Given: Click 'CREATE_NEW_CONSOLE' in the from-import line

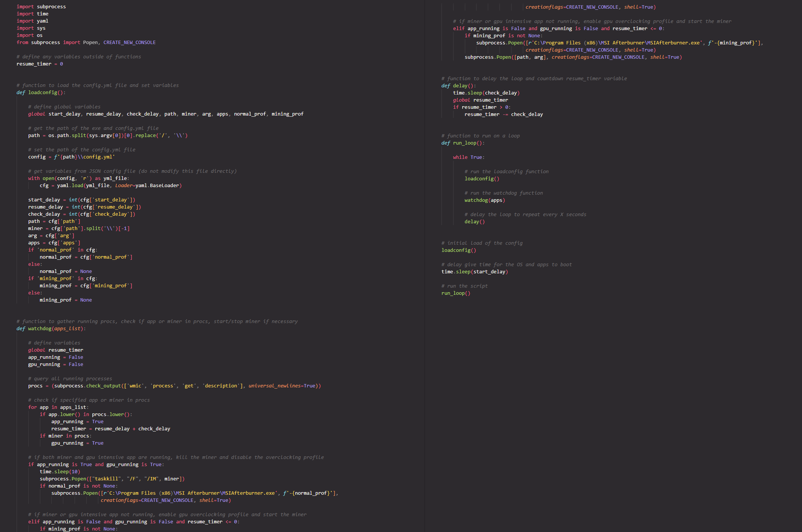Looking at the screenshot, I should (129, 43).
